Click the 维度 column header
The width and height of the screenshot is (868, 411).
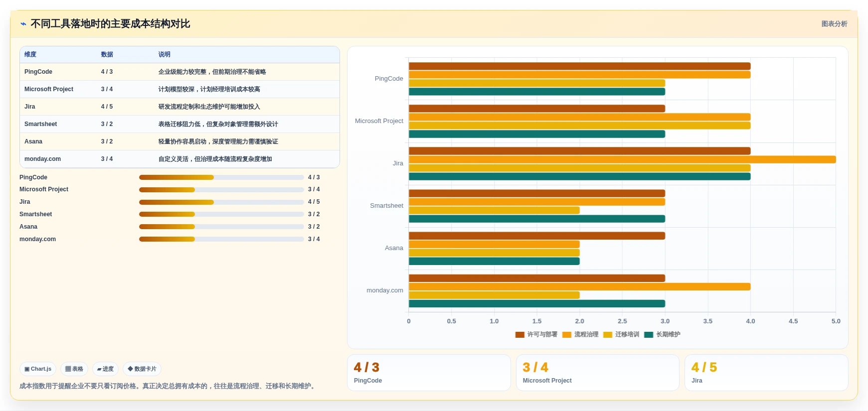(30, 55)
